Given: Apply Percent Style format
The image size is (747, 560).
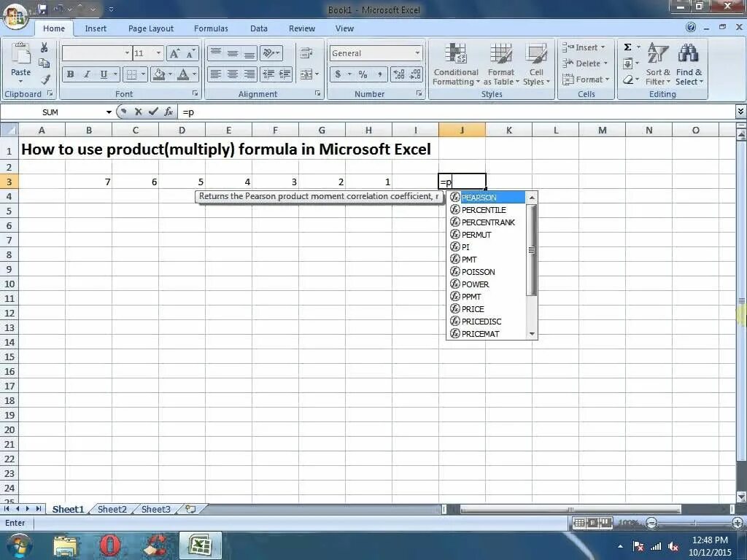Looking at the screenshot, I should point(363,74).
